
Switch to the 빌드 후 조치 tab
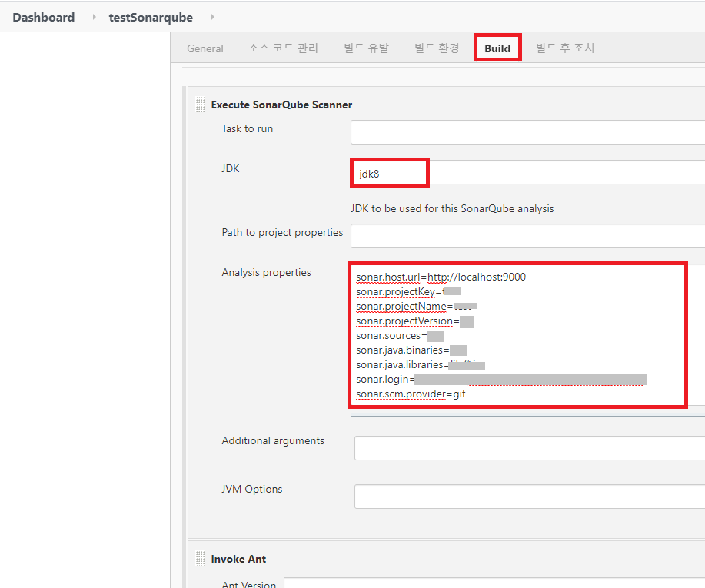[565, 48]
